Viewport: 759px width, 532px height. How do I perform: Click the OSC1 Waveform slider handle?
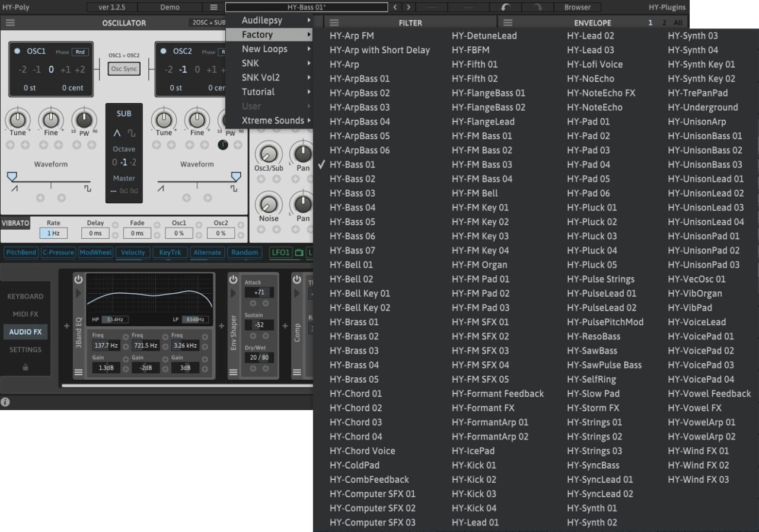point(12,177)
